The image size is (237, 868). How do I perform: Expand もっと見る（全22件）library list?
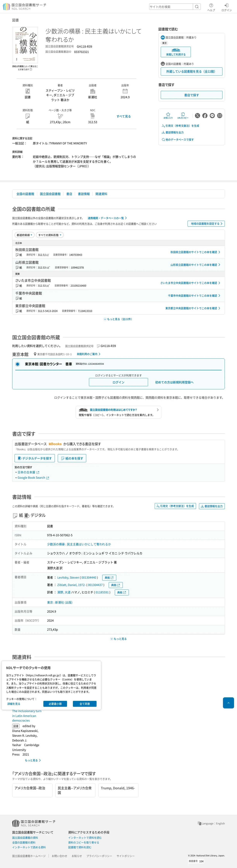click(118, 319)
